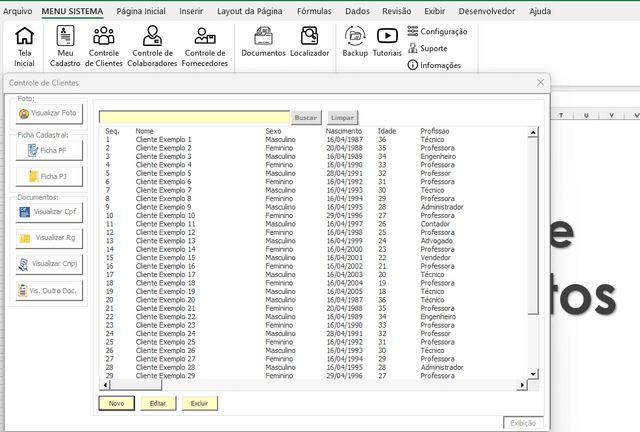Click Visualizar Foto button
This screenshot has width=640, height=432.
pyautogui.click(x=49, y=114)
